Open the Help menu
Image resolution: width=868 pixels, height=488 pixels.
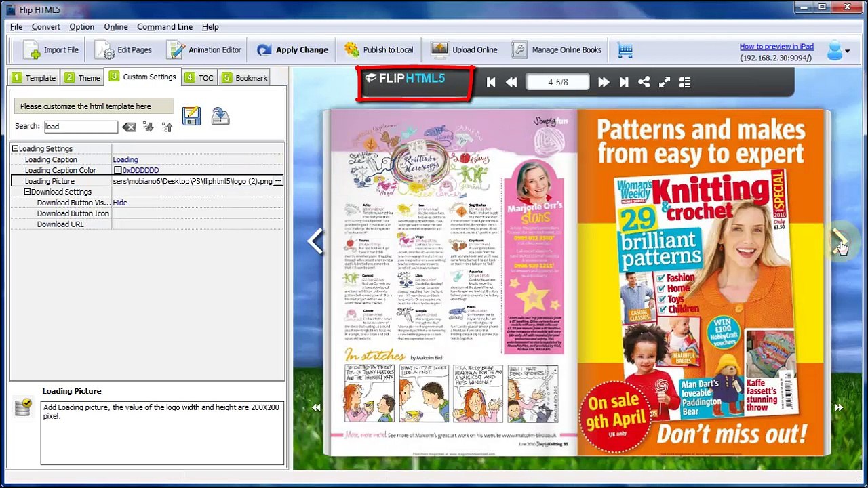[x=210, y=27]
